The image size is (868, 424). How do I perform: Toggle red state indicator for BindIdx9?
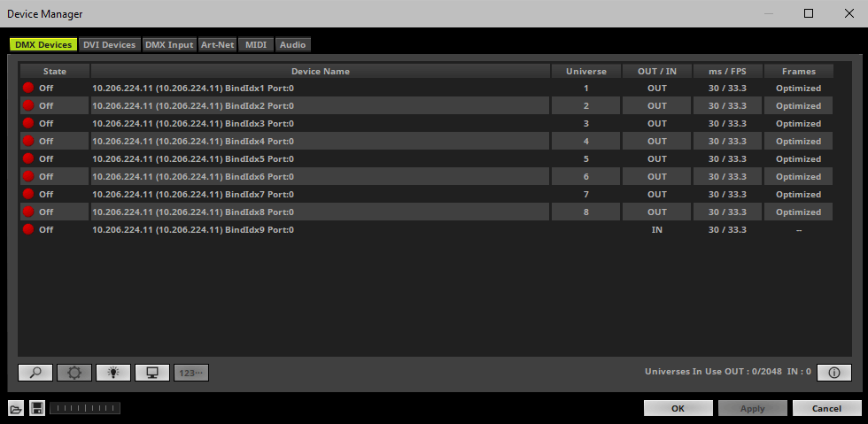click(x=28, y=229)
